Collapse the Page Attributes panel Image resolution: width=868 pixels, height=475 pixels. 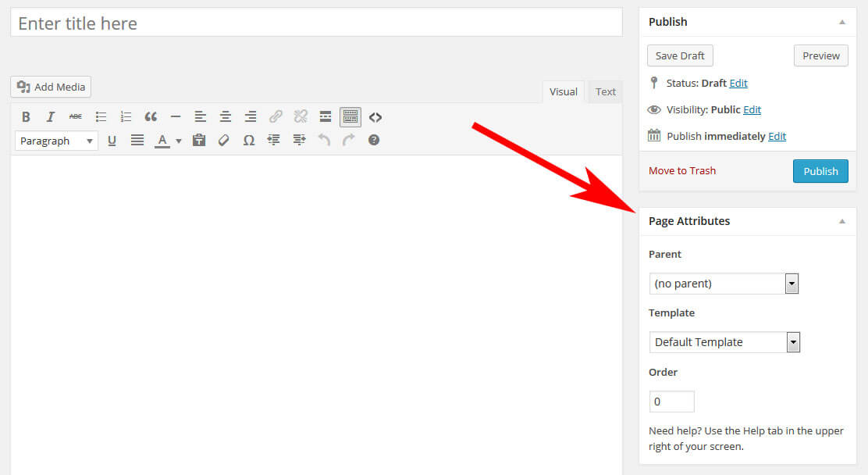(841, 222)
